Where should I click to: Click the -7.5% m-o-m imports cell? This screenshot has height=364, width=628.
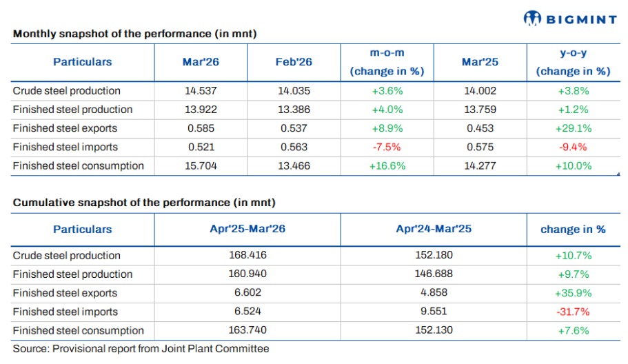click(387, 147)
